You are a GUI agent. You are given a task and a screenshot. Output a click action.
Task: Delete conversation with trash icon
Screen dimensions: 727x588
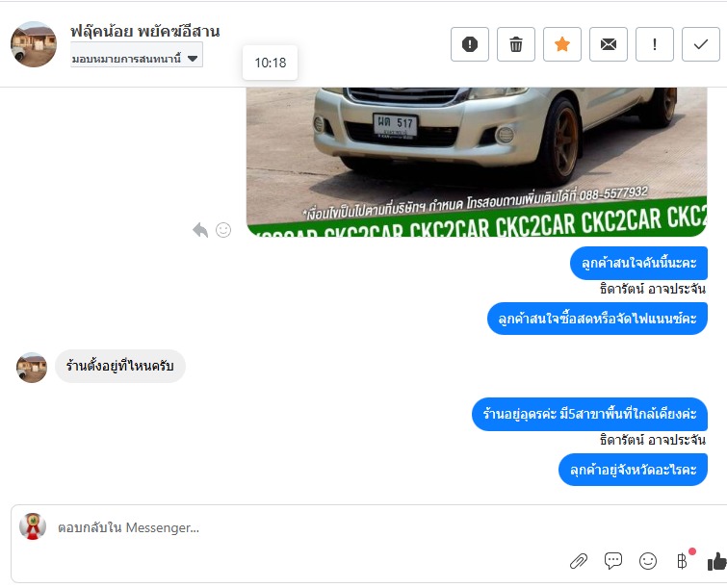[x=516, y=44]
